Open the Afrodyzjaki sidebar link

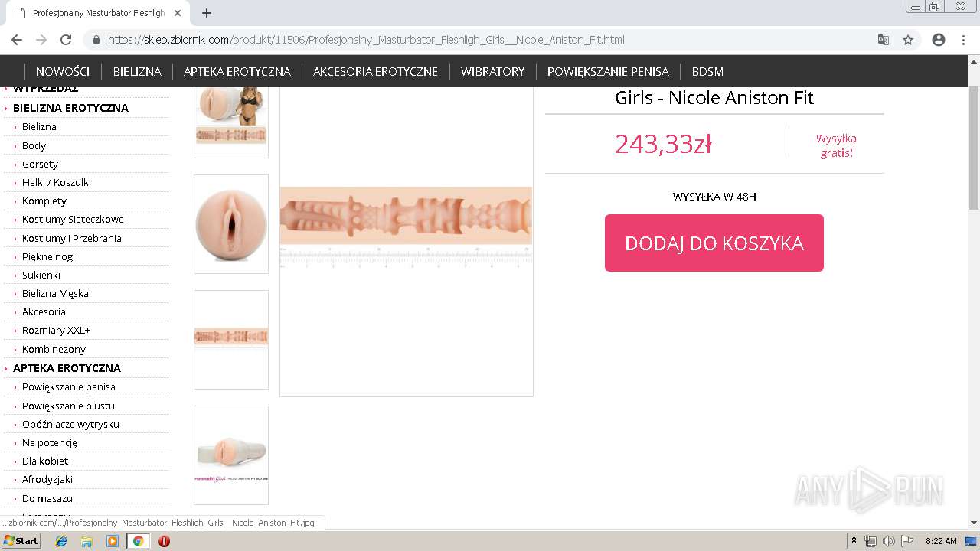47,479
